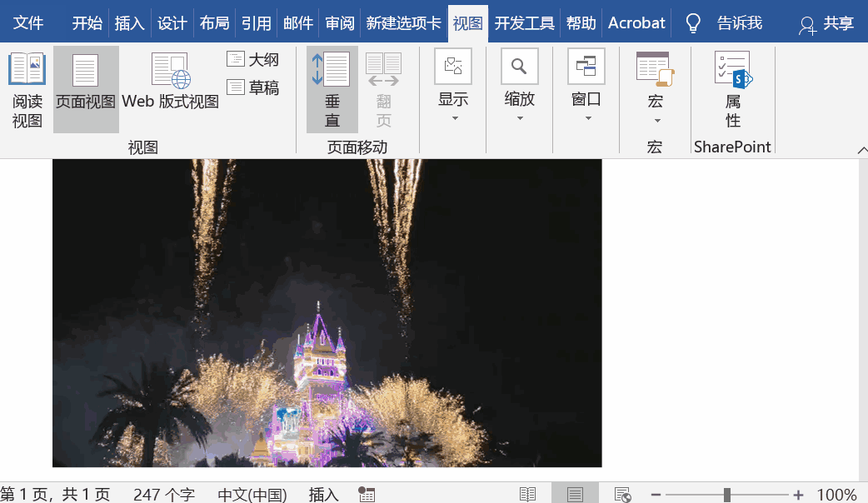Select Web Layout in status bar
Screen dimensions: 868x503
click(623, 494)
